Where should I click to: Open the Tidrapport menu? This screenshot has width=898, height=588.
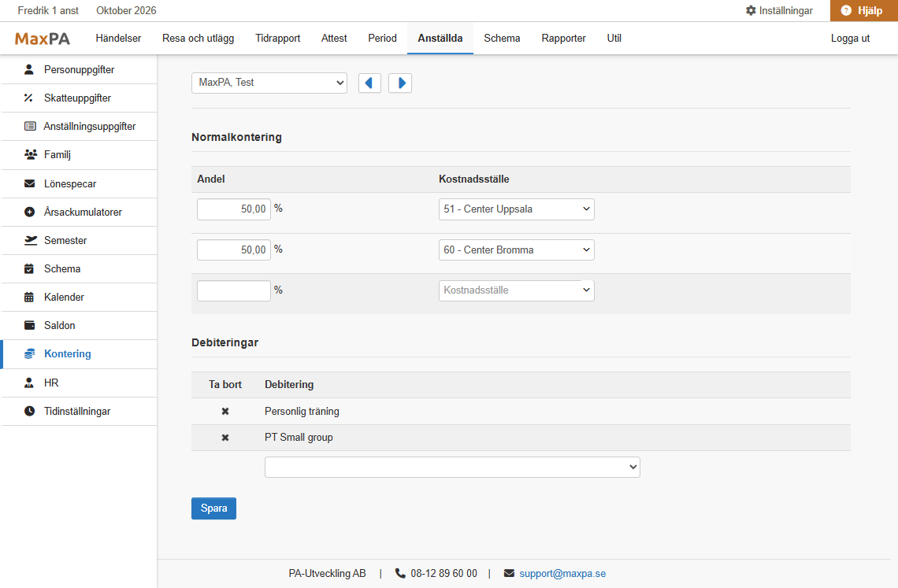(278, 39)
